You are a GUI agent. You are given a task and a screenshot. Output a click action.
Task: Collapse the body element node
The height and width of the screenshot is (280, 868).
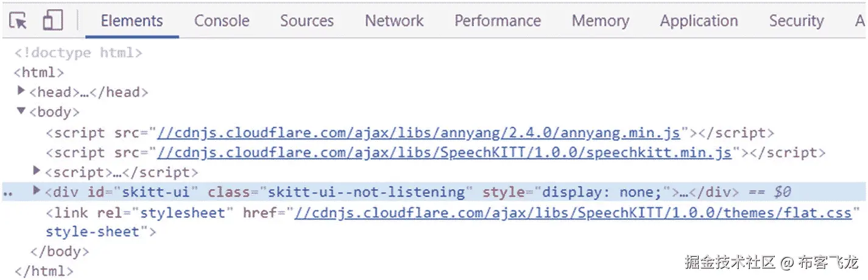pos(22,111)
